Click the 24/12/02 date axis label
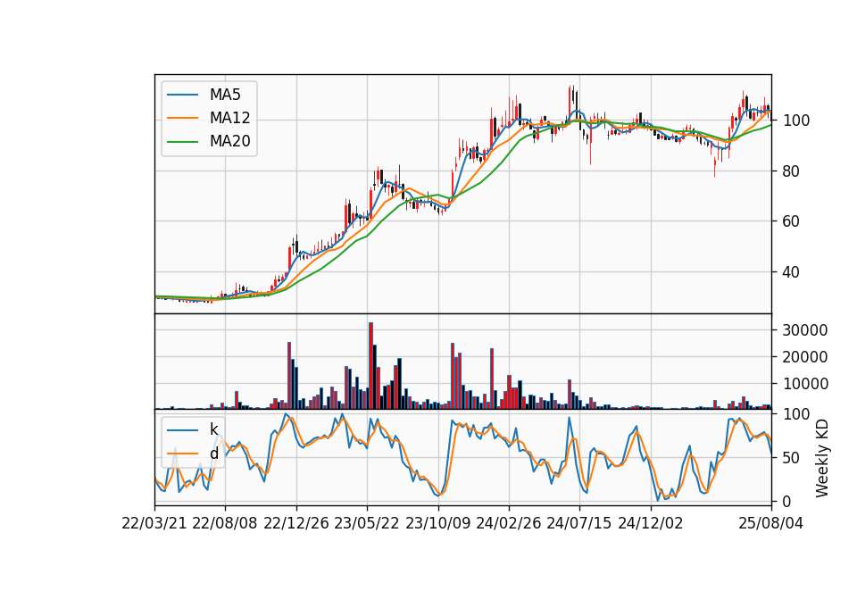 pos(651,523)
